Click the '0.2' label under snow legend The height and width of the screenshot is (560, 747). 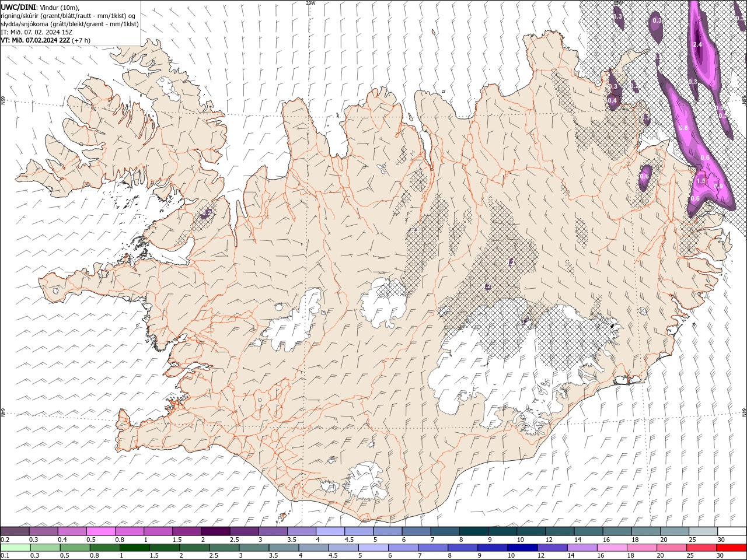click(x=5, y=540)
